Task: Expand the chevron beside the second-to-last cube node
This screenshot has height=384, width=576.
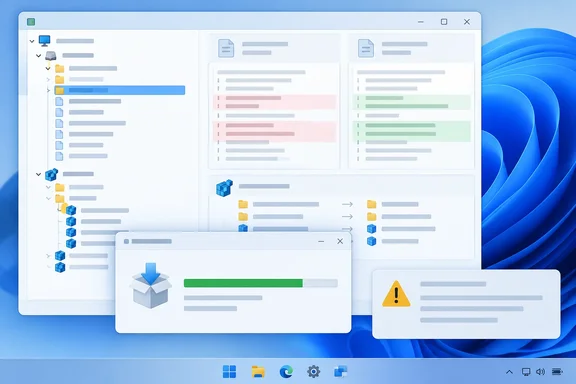Action: click(48, 256)
